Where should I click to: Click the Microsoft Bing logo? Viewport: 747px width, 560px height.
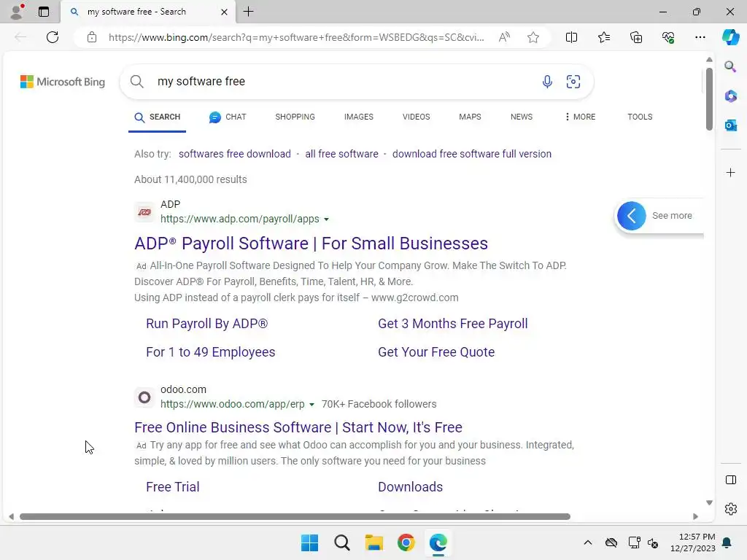[x=63, y=82]
